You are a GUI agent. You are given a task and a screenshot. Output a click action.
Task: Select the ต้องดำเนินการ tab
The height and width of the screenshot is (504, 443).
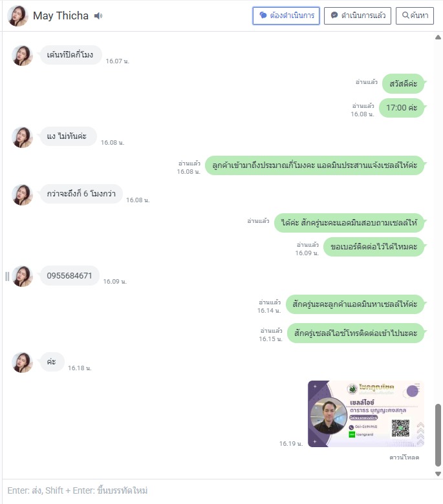(286, 16)
